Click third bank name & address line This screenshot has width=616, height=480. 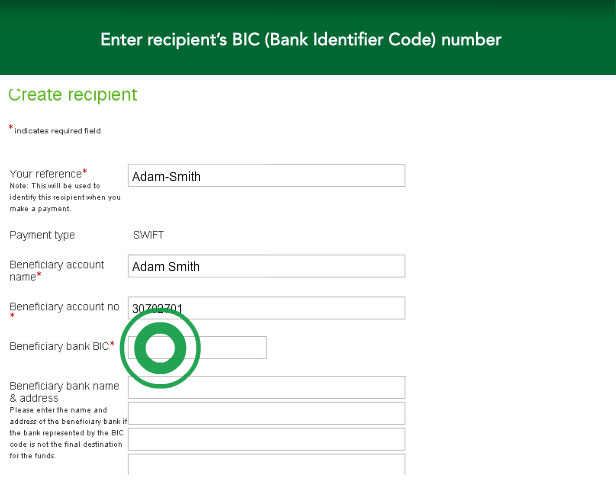tap(266, 439)
